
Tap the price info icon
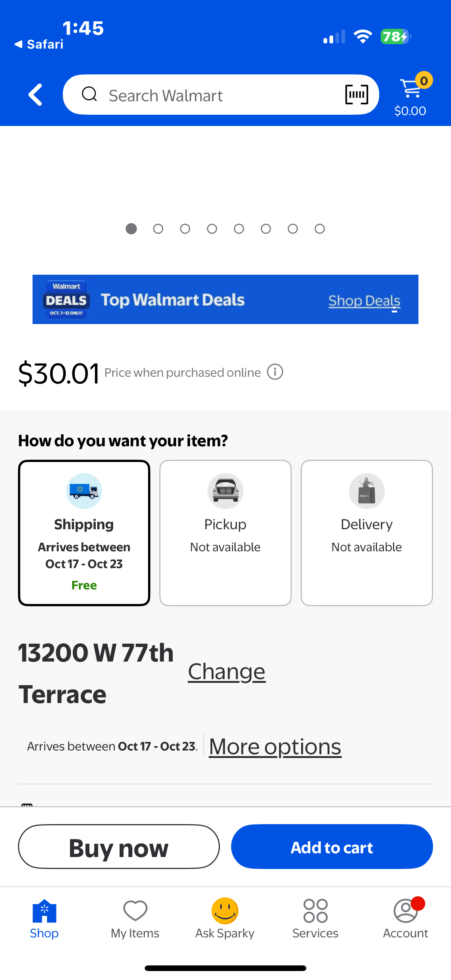coord(275,372)
